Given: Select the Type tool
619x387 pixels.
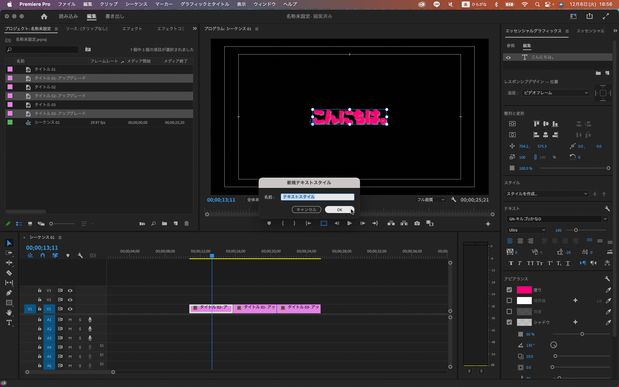Looking at the screenshot, I should click(9, 323).
